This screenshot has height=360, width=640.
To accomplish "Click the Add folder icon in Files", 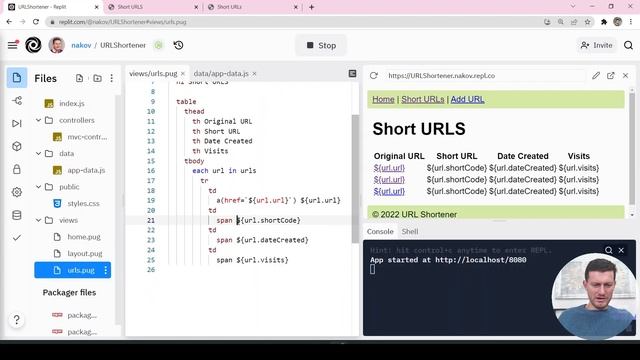I will (x=97, y=78).
